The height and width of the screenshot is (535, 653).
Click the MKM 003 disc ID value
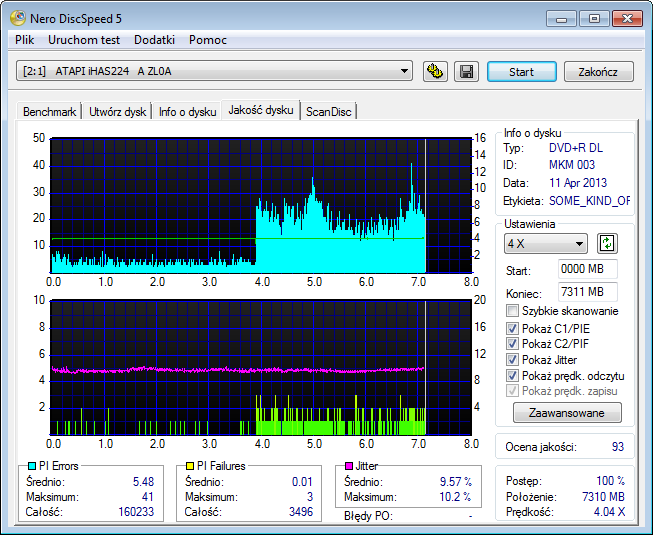tap(572, 165)
